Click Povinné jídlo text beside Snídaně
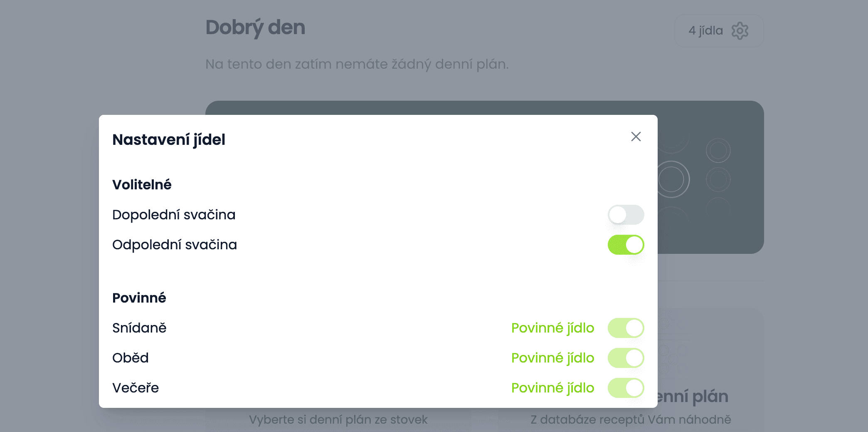This screenshot has width=868, height=432. (552, 328)
